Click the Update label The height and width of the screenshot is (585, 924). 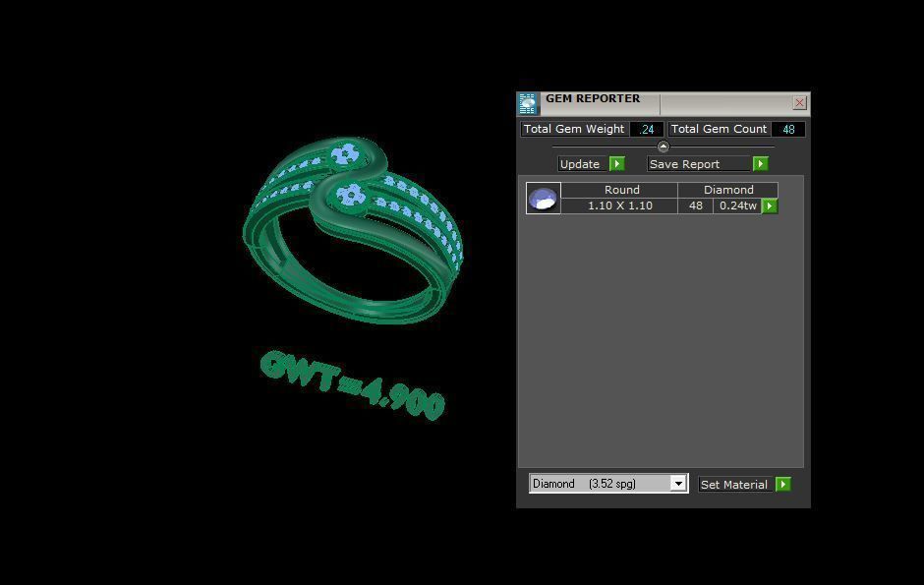580,164
